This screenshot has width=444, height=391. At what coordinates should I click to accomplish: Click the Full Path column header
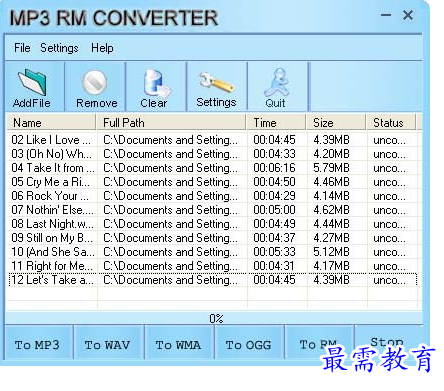tap(171, 123)
